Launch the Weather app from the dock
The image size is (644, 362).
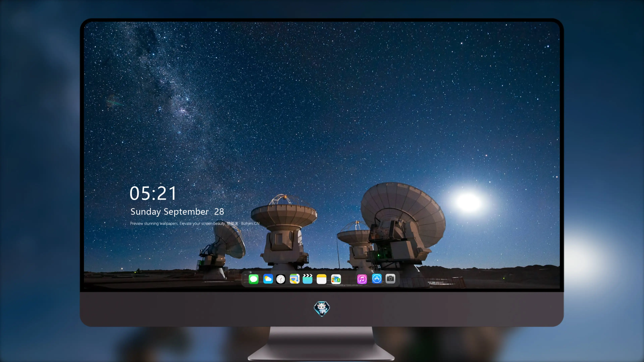click(x=268, y=279)
